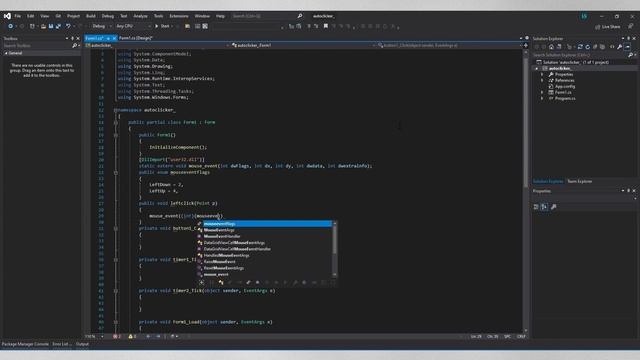
Task: Toggle the Preview Selected Items button in Solution Explorer
Action: click(x=628, y=47)
